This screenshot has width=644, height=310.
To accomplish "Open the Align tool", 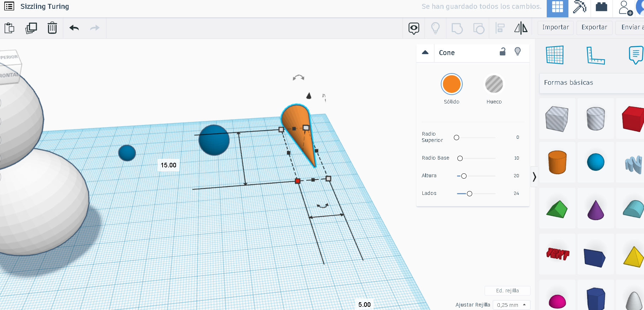I will (500, 28).
